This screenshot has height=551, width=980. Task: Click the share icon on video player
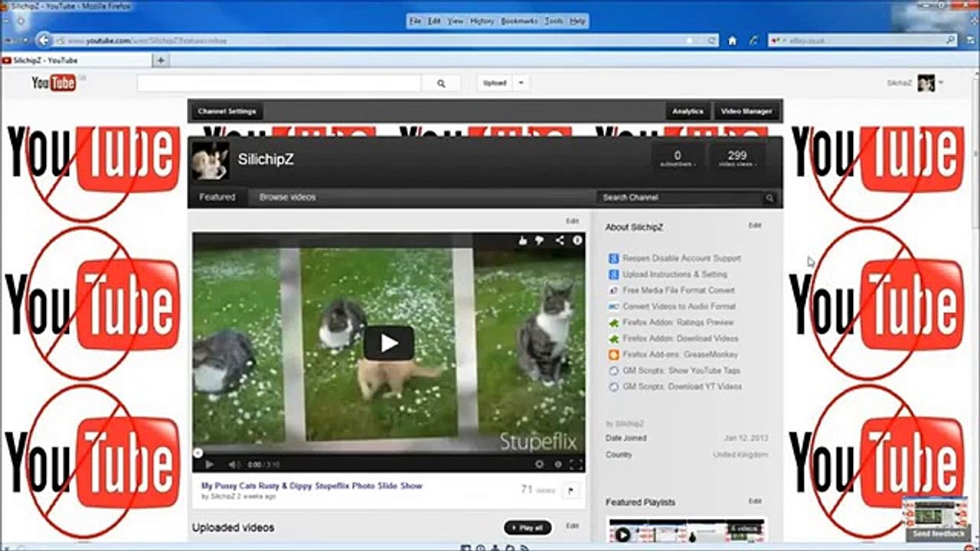point(560,240)
